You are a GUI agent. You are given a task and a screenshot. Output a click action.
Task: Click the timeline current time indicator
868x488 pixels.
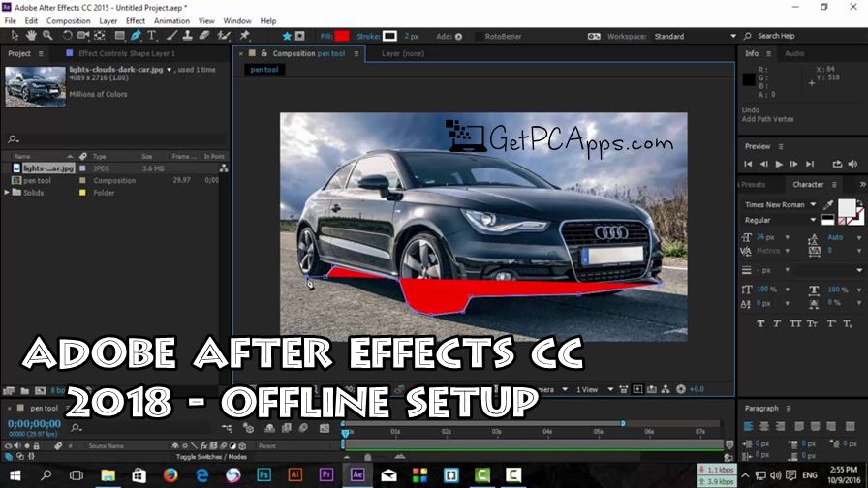[346, 432]
